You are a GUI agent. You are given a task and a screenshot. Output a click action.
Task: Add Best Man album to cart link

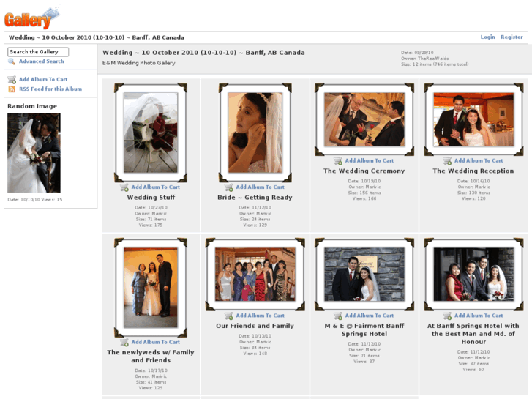(x=479, y=316)
